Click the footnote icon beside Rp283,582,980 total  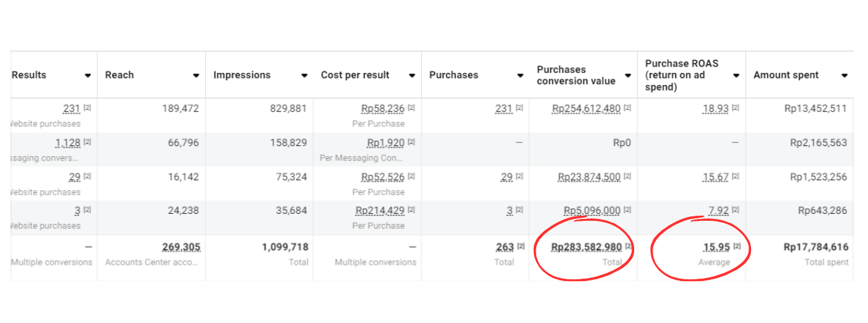(x=628, y=246)
